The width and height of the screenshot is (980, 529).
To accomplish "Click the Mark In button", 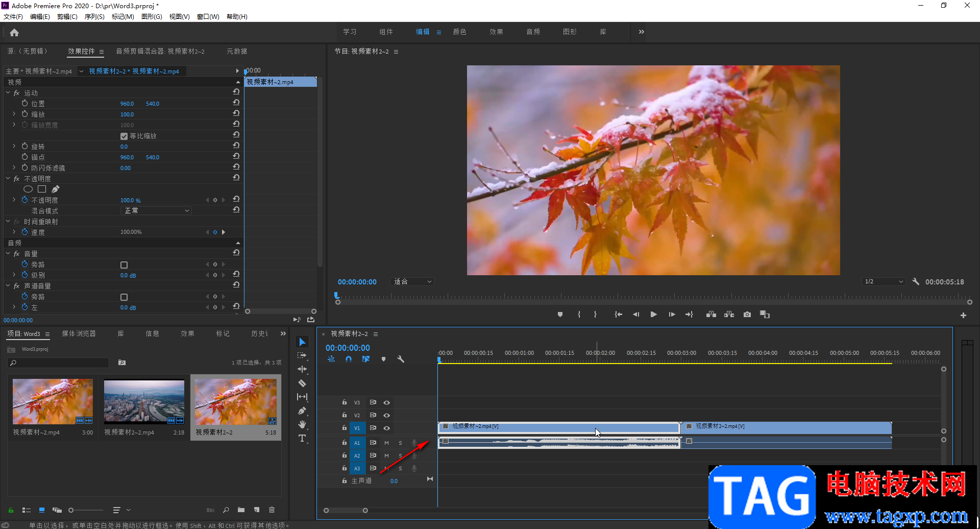I will click(579, 315).
